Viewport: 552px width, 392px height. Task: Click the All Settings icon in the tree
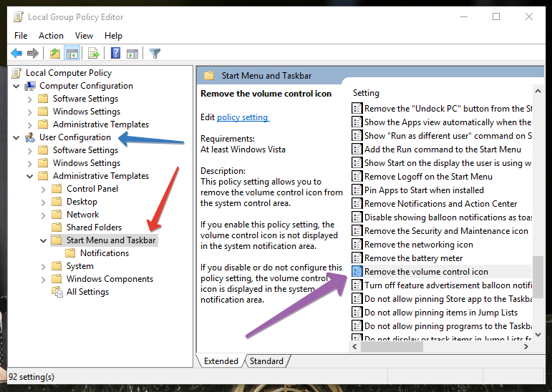pyautogui.click(x=57, y=292)
